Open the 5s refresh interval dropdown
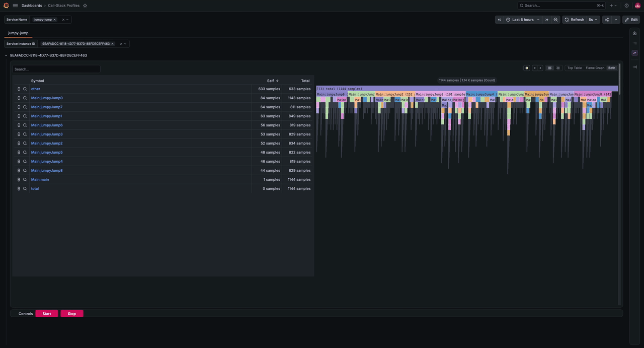This screenshot has height=348, width=644. [x=593, y=20]
